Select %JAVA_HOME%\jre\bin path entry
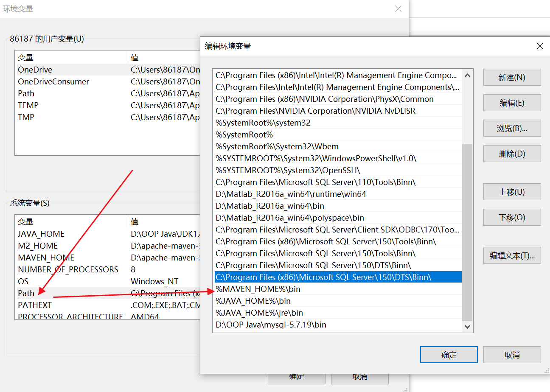Image resolution: width=550 pixels, height=392 pixels. click(338, 313)
